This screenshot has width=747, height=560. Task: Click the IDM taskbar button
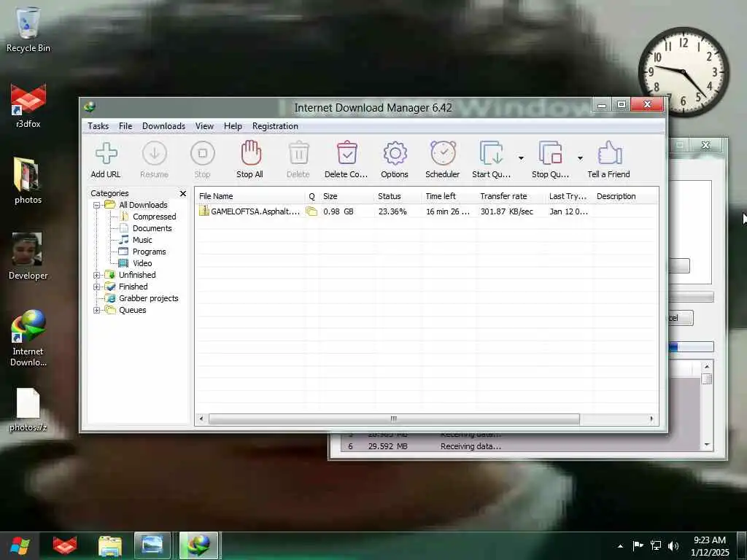point(198,545)
